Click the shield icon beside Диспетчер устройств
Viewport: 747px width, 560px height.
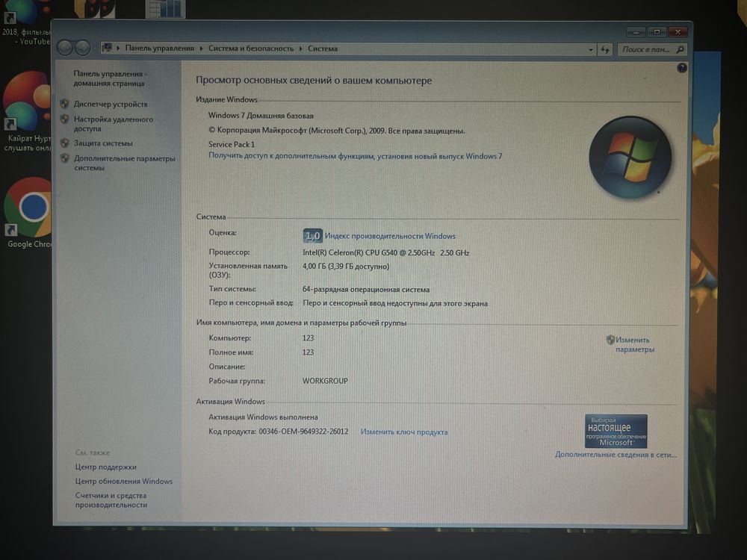65,104
